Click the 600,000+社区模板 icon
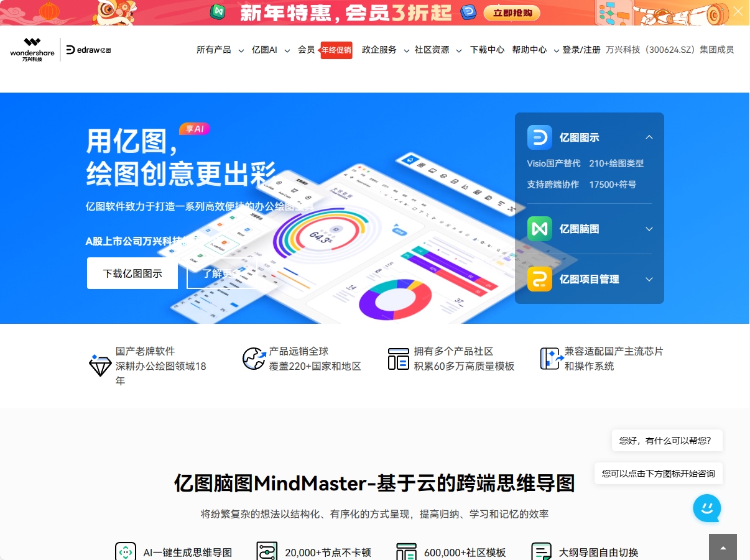 pos(407,551)
